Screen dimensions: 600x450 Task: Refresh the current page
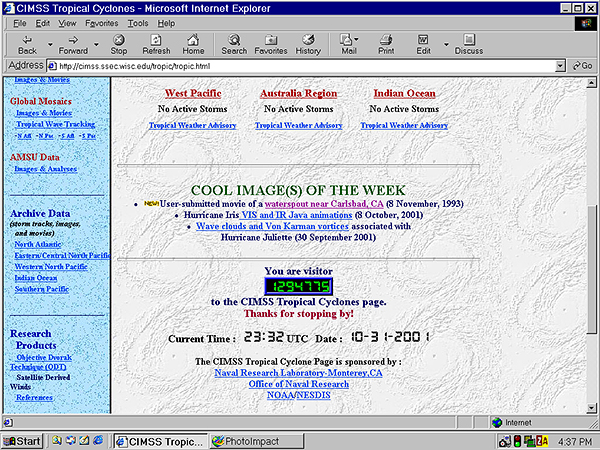click(156, 42)
